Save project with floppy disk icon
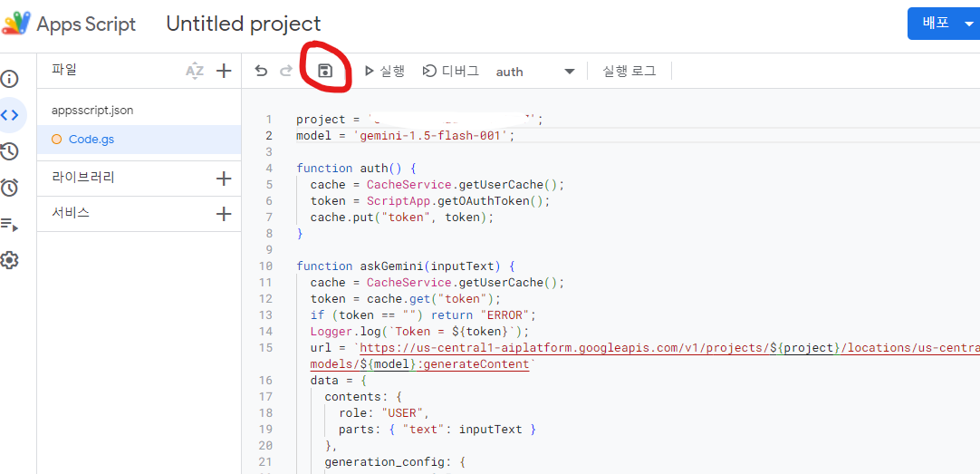This screenshot has width=980, height=474. tap(325, 71)
